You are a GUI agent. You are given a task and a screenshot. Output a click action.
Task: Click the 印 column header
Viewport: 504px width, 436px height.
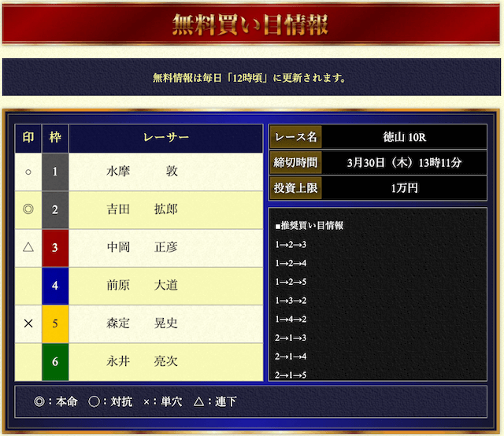coord(28,138)
